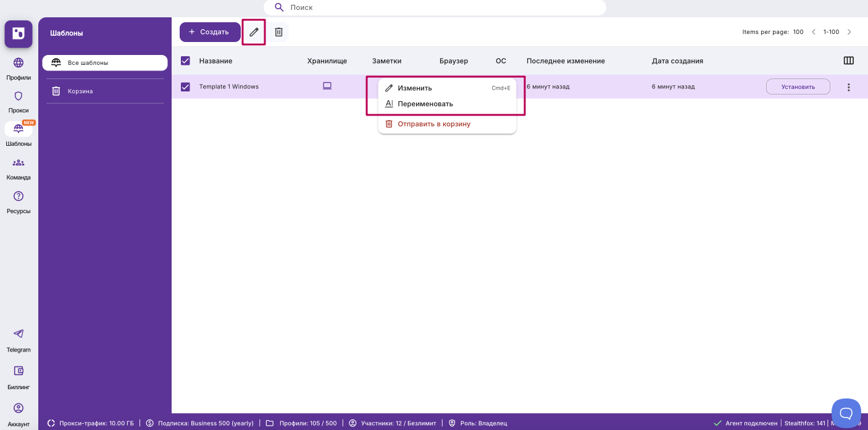Open the support chat bubble
The image size is (868, 430).
(x=846, y=413)
